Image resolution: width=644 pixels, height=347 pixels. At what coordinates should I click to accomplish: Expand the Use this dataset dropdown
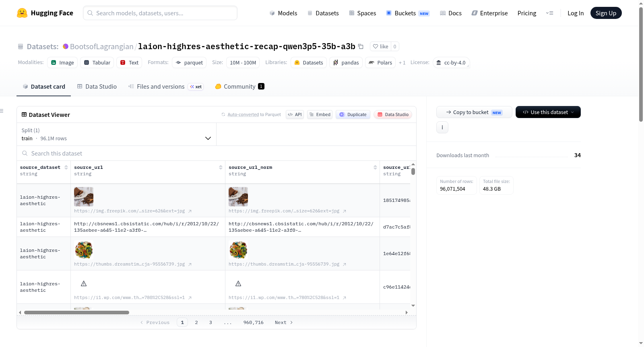pyautogui.click(x=548, y=112)
